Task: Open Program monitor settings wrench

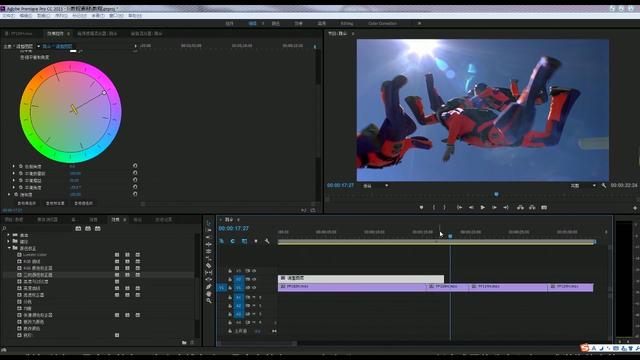Action: (x=604, y=185)
